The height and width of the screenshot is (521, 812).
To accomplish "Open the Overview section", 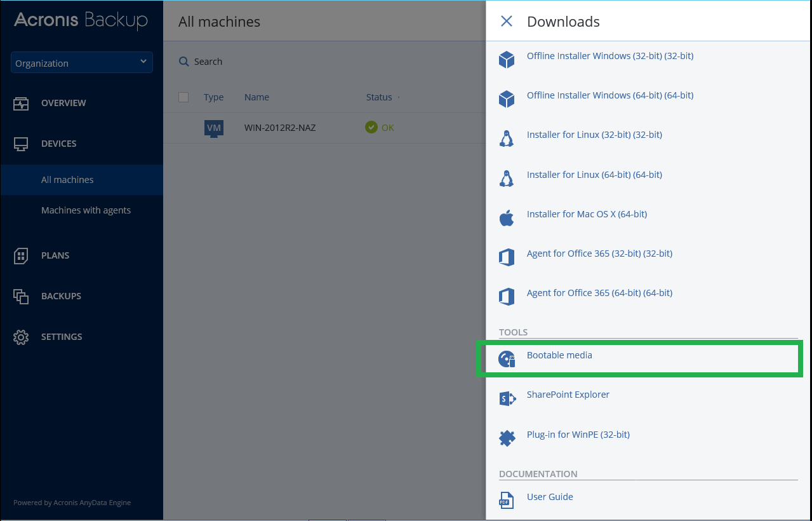I will [x=63, y=103].
